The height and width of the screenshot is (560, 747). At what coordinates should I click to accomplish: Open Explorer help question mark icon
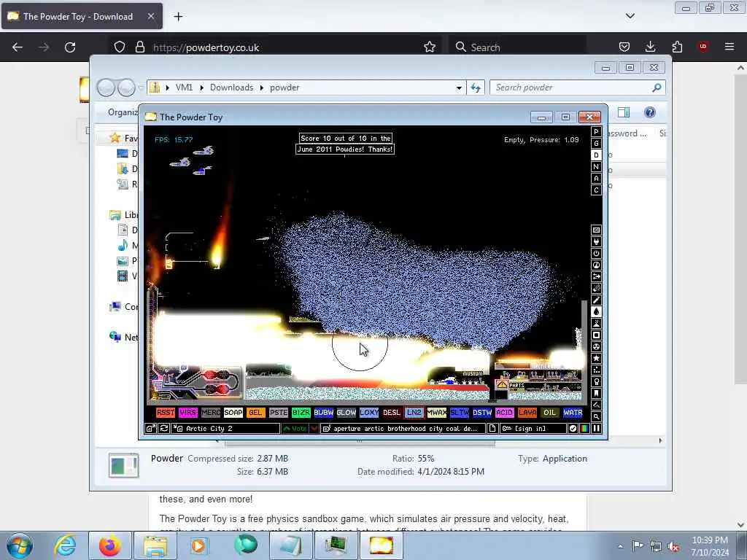(x=649, y=112)
